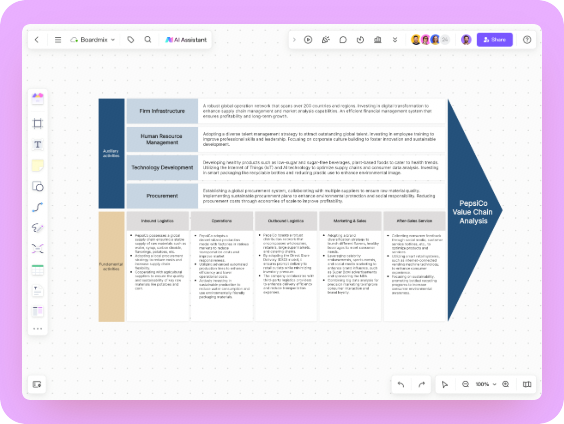Screen dimensions: 564x424
Task: Click the second collaborator avatar
Action: 426,40
